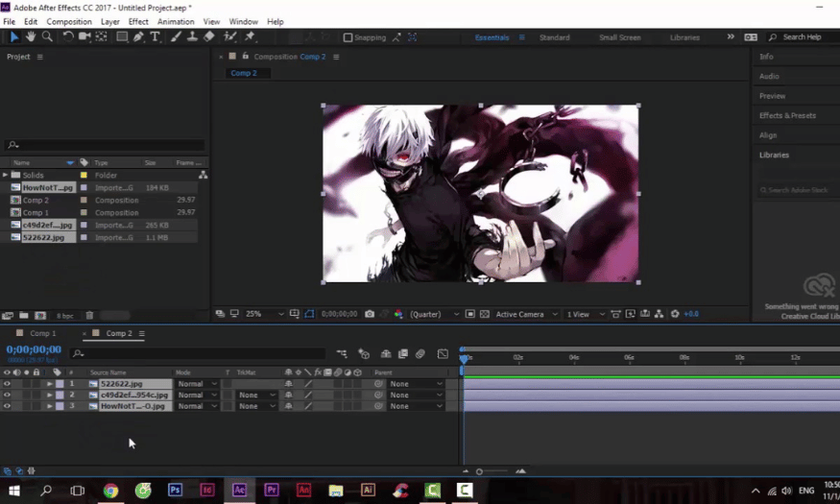Image resolution: width=840 pixels, height=504 pixels.
Task: Select the Pen tool
Action: tap(138, 36)
